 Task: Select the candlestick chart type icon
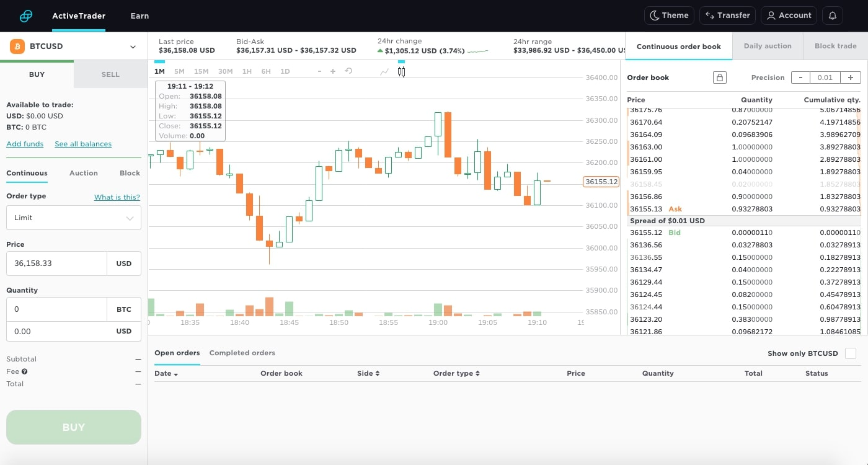click(x=401, y=71)
